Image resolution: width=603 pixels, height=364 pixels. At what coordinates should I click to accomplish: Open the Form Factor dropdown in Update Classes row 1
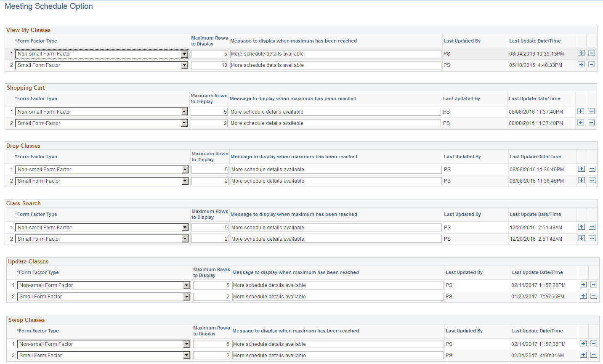187,285
